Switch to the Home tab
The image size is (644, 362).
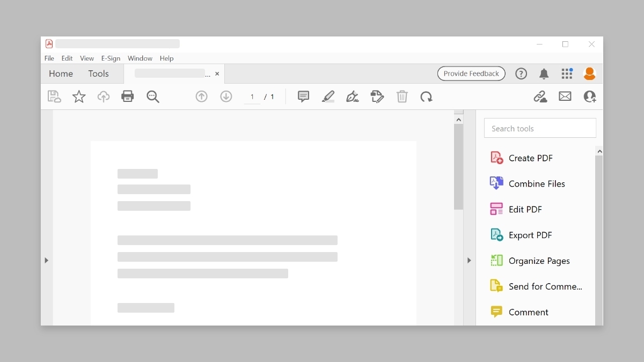tap(61, 74)
